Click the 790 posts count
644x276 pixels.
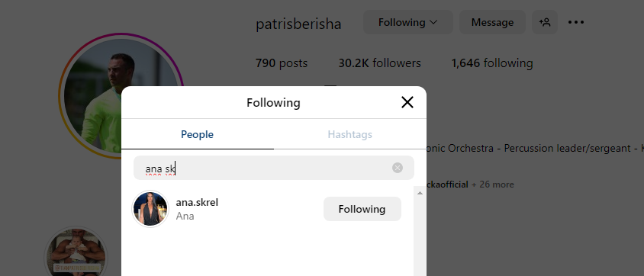[282, 63]
